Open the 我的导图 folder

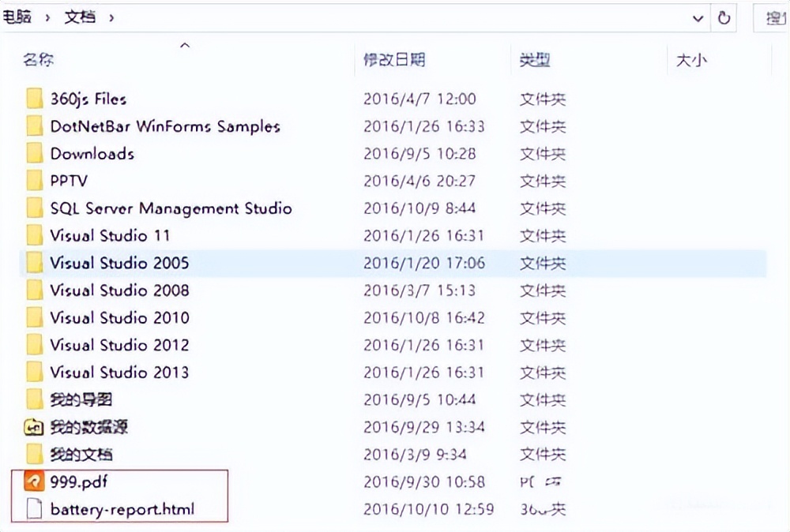82,399
